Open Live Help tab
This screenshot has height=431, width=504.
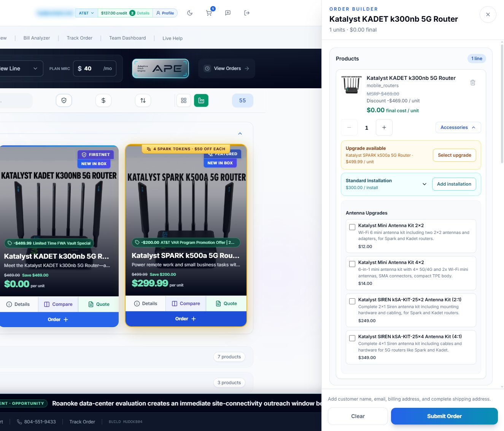pos(173,38)
